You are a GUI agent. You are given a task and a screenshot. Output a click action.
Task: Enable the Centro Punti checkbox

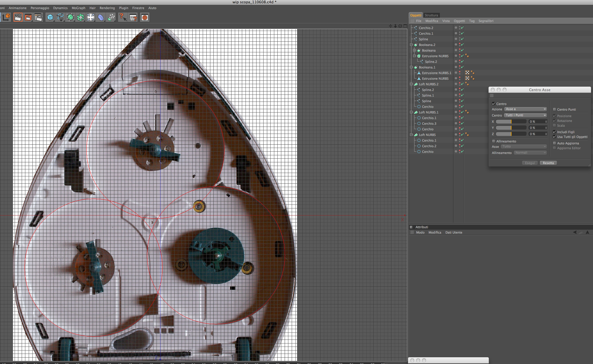554,109
